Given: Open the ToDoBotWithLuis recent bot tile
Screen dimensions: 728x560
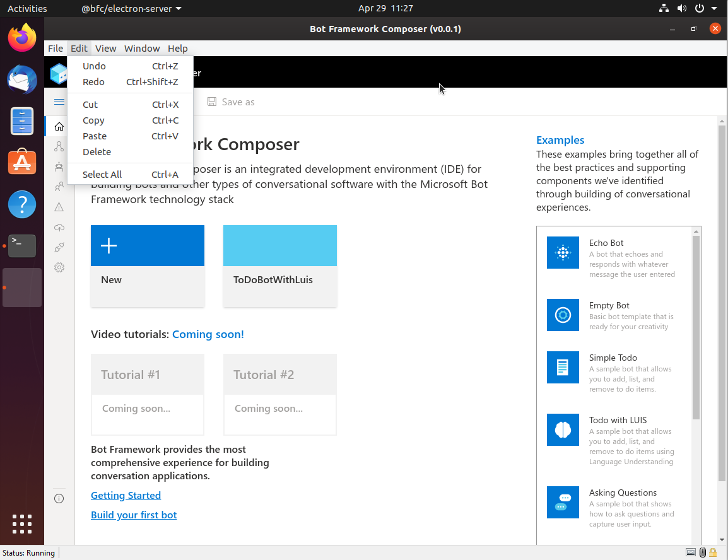Looking at the screenshot, I should point(280,266).
